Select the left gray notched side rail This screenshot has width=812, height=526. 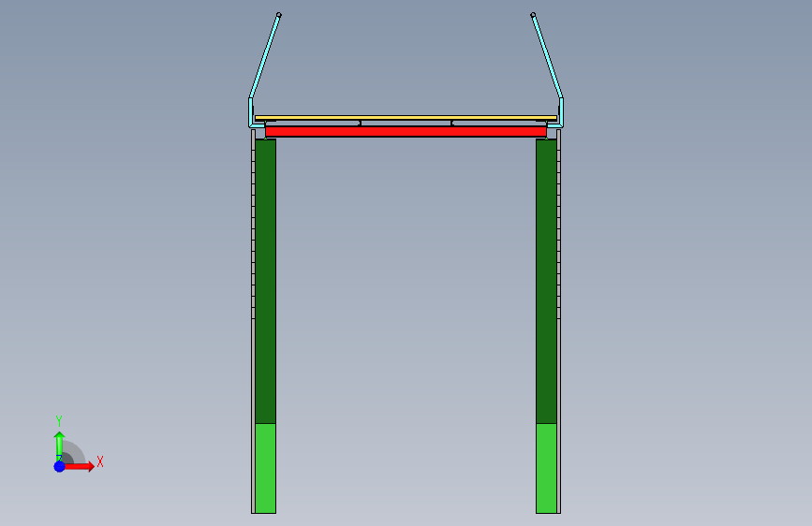click(253, 321)
